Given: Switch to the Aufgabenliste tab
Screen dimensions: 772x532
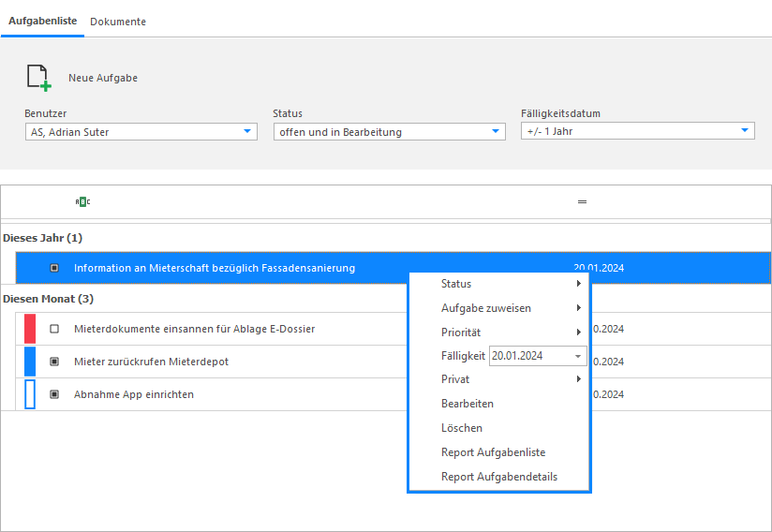Looking at the screenshot, I should (43, 21).
